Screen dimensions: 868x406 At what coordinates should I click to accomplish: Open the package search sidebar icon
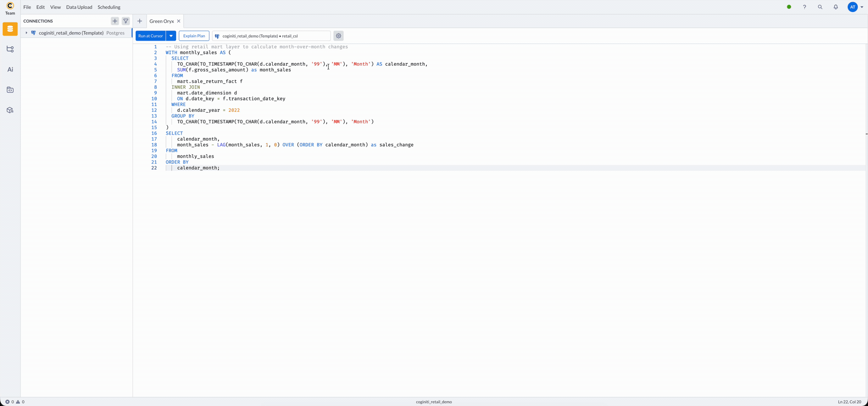(10, 110)
